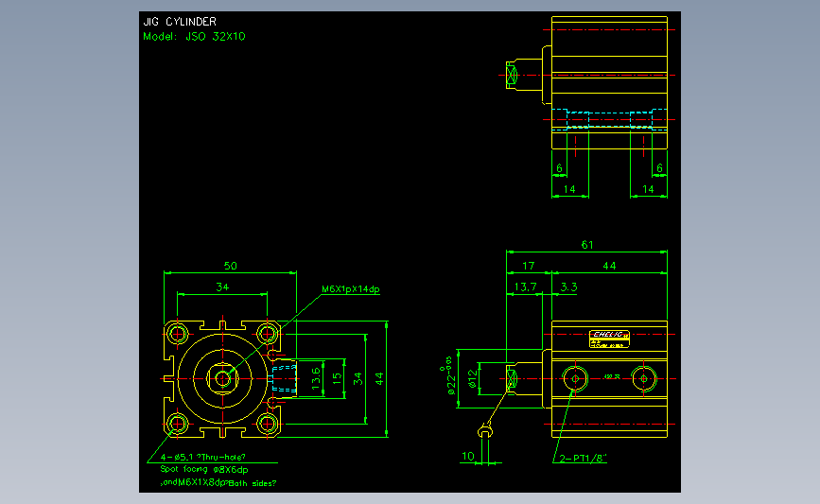The width and height of the screenshot is (820, 504).
Task: Click the "17" dimension value
Action: point(528,266)
